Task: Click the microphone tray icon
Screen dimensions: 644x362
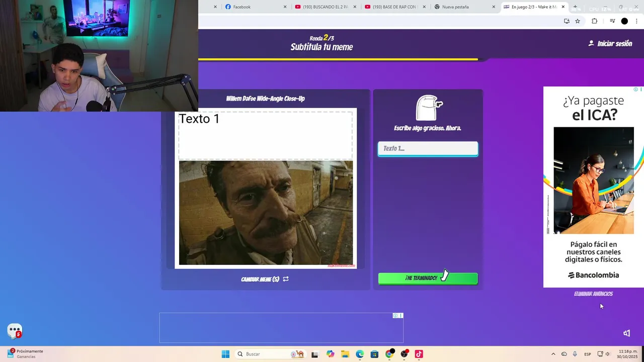Action: point(575,354)
